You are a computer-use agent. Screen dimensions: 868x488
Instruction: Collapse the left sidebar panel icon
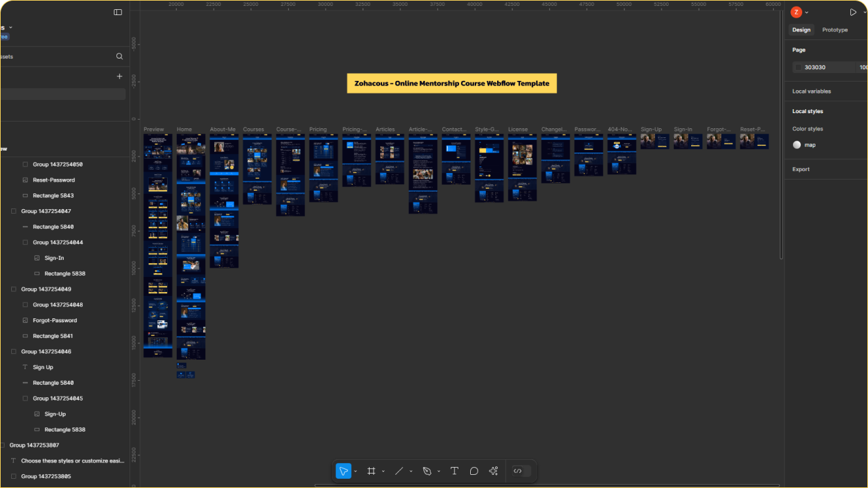[118, 12]
